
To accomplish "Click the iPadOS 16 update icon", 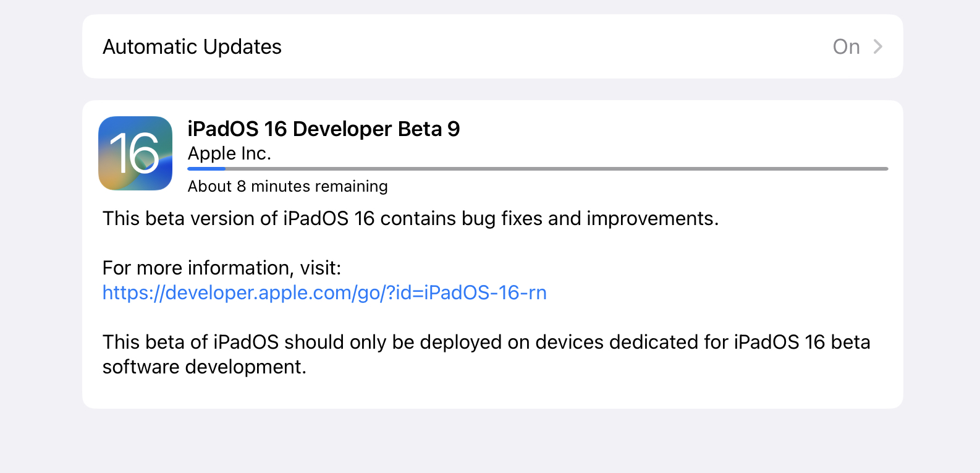I will [x=135, y=153].
